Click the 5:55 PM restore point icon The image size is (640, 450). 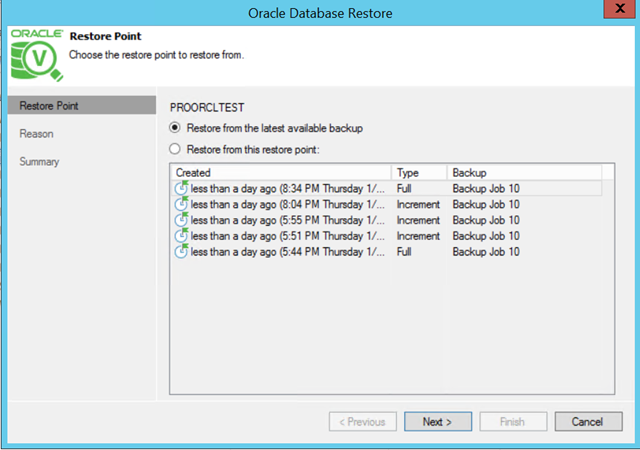coord(182,220)
